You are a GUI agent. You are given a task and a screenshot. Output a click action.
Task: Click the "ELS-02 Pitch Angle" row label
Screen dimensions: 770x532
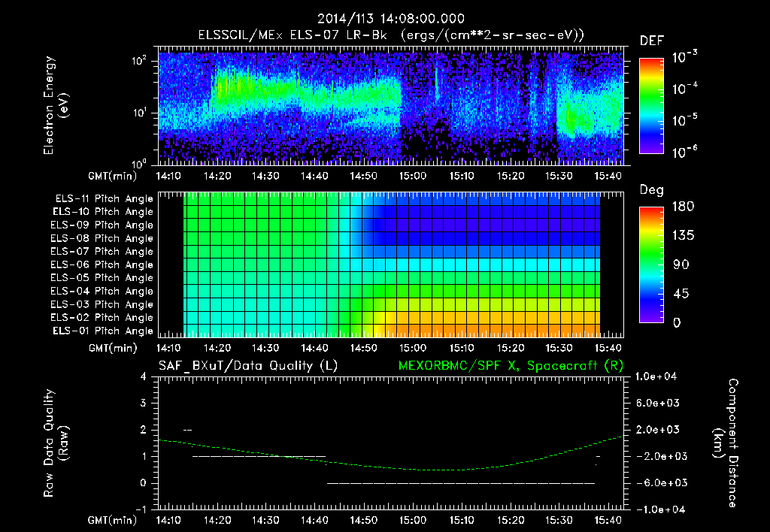click(102, 318)
